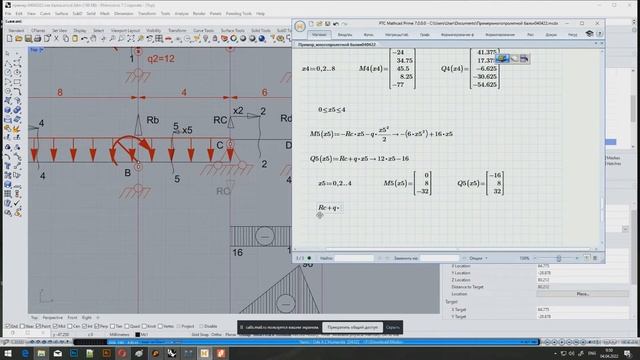Image resolution: width=640 pixels, height=360 pixels.
Task: Activate the Pan hand tool in Rhino
Action: [93, 39]
